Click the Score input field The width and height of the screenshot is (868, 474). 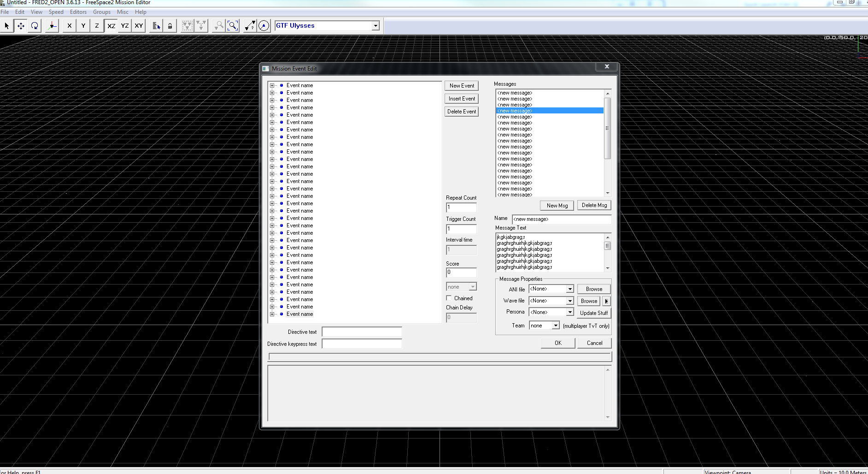(x=461, y=273)
